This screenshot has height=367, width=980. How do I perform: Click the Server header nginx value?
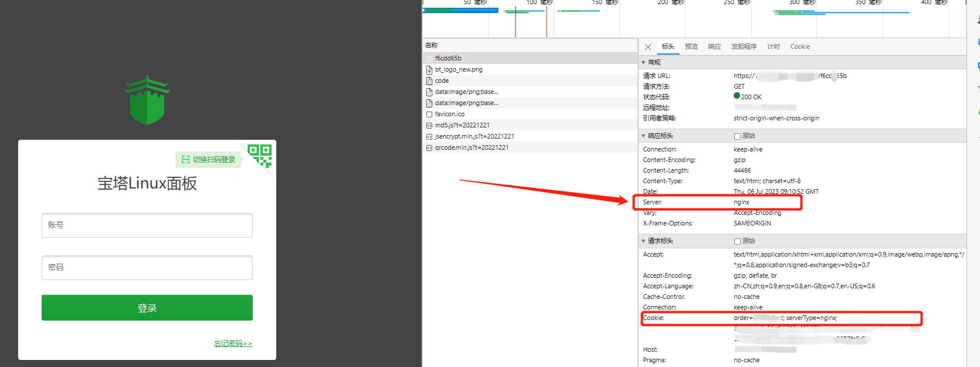(x=741, y=202)
